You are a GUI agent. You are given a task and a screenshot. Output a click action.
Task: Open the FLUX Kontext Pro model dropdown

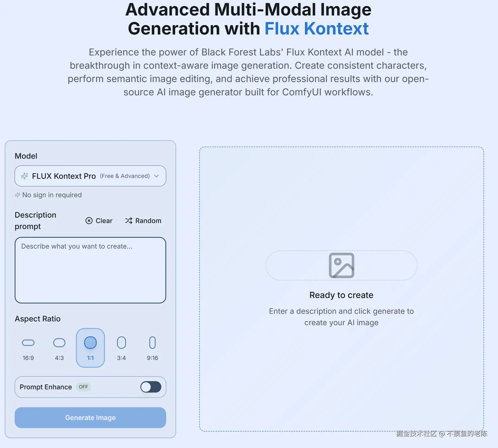pyautogui.click(x=90, y=176)
